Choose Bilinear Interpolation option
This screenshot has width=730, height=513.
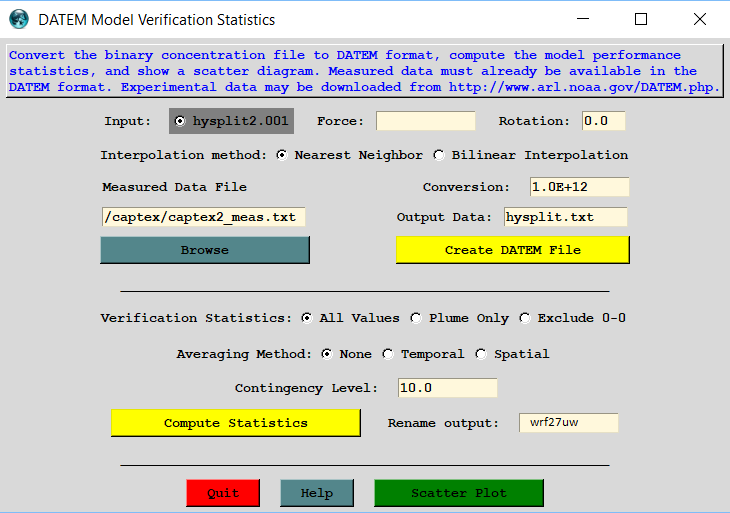click(x=439, y=155)
